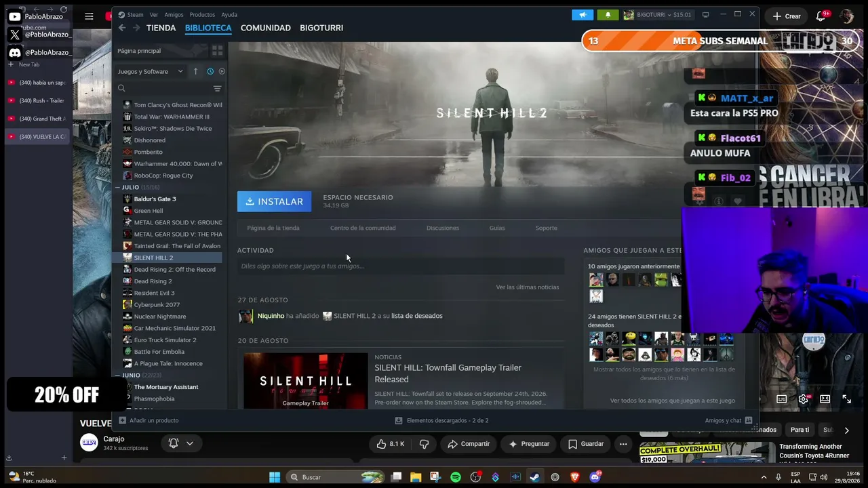Click the Steam back navigation arrow
The width and height of the screenshot is (868, 488).
click(122, 28)
